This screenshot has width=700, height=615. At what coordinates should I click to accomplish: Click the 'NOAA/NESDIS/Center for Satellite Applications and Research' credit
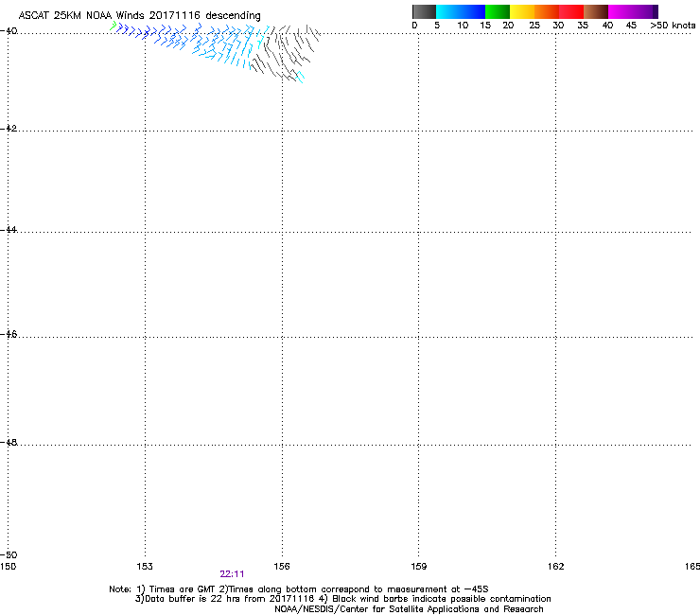click(409, 609)
